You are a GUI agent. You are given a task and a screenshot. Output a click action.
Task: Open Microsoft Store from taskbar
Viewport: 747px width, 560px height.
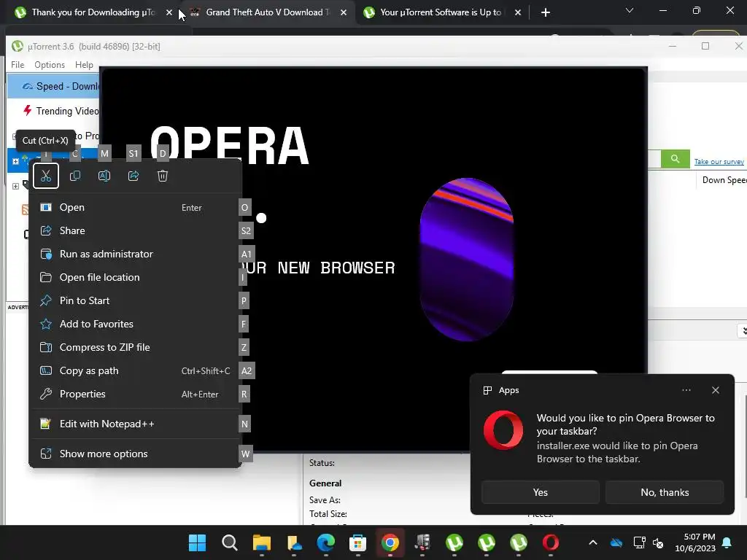[x=357, y=542]
